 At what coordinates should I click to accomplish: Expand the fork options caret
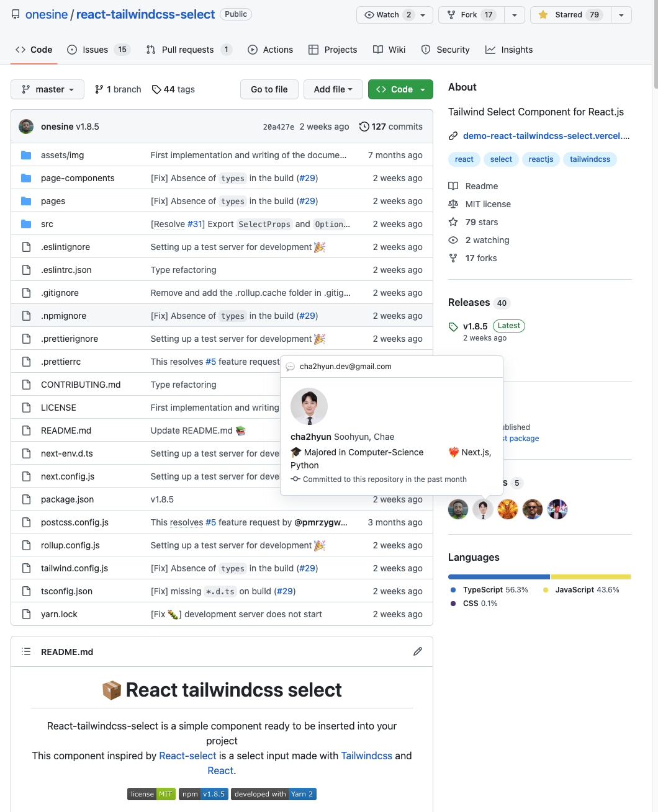[515, 15]
